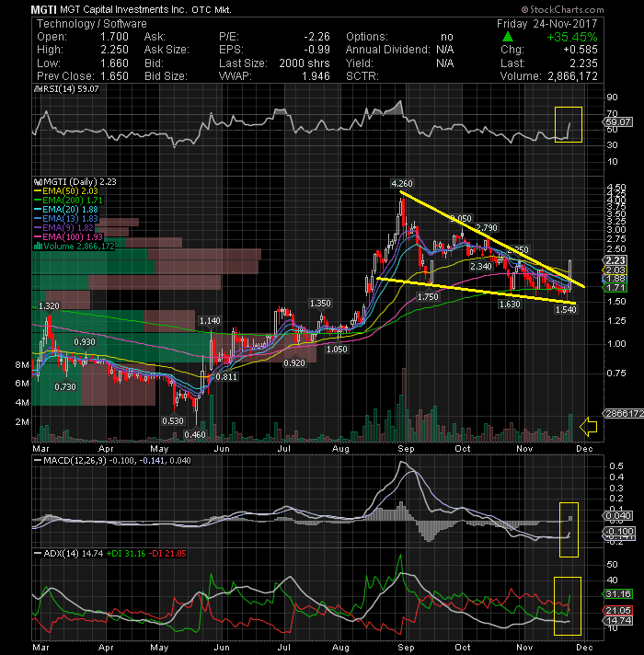Viewport: 644px width, 655px height.
Task: Click the MGTI ticker symbol in header
Action: 44,9
